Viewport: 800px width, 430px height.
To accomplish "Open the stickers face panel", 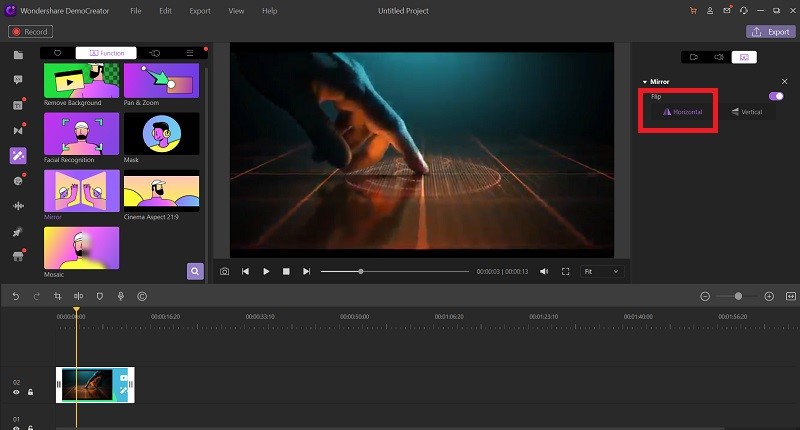I will (18, 181).
